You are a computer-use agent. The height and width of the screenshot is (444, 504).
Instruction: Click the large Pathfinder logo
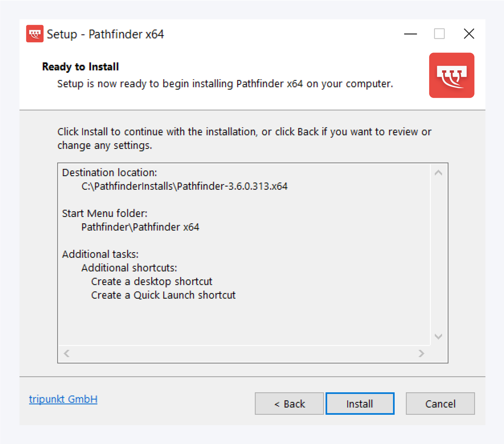tap(452, 76)
